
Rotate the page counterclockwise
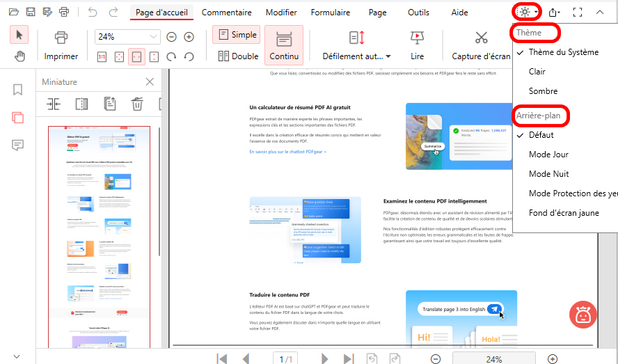coord(189,57)
